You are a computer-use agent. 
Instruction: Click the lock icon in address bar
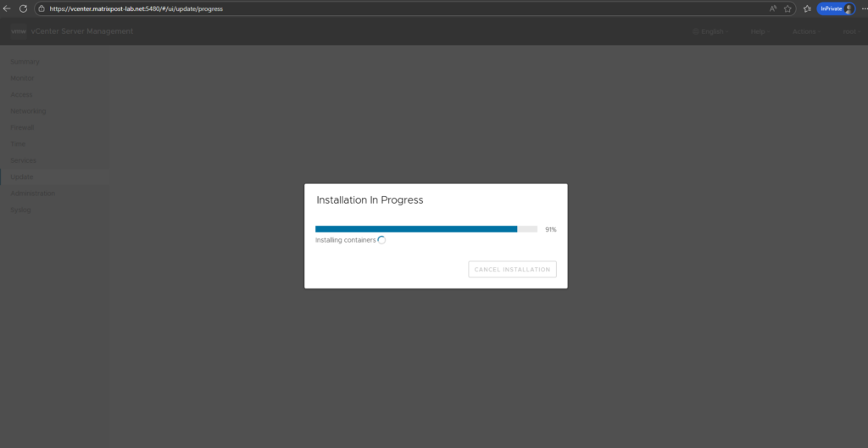[x=42, y=8]
